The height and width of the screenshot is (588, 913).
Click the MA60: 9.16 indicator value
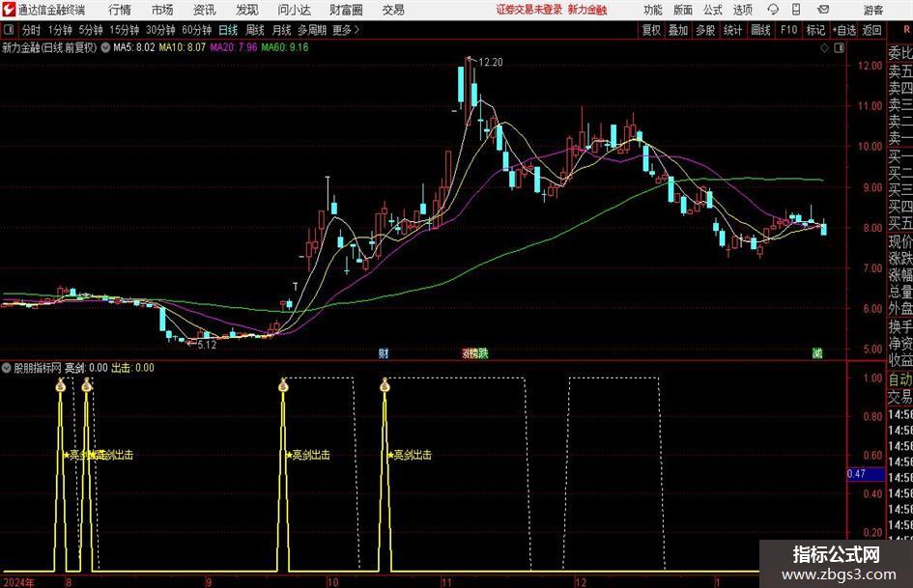285,47
